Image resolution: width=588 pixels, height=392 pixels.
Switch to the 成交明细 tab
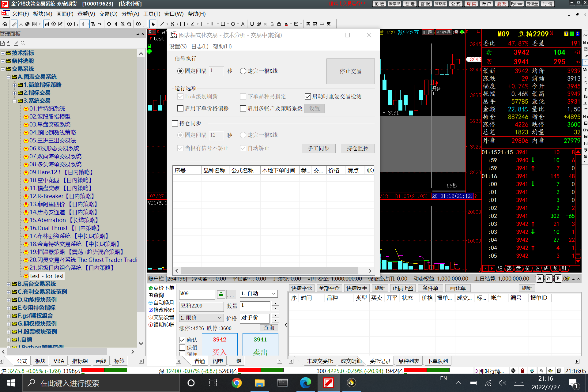pyautogui.click(x=351, y=361)
